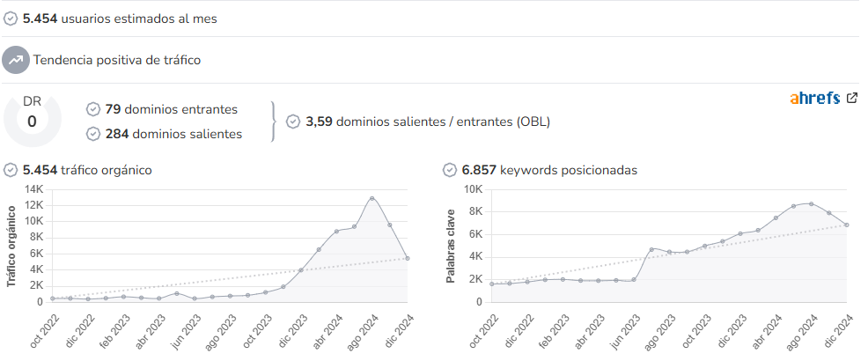Screen dimensions: 868x361
Task: Click the 6K axis label on keywords chart
Action: click(476, 234)
